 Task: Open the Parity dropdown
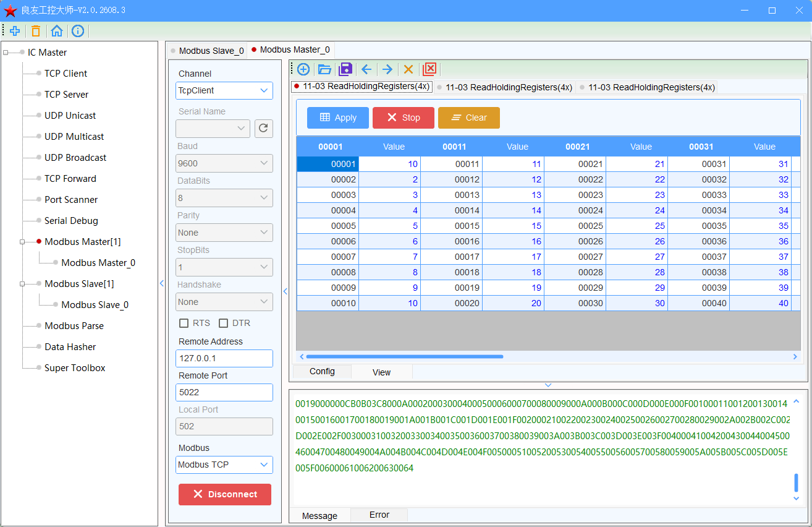224,233
